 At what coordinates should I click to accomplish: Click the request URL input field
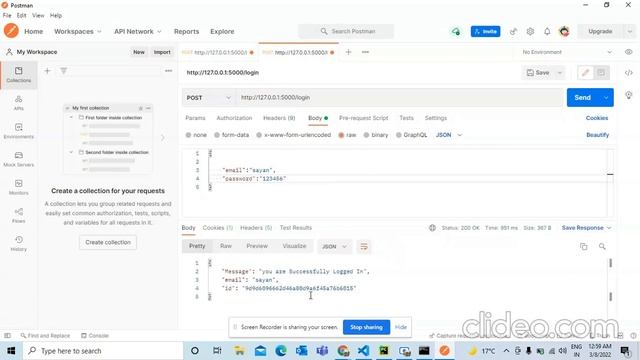tap(400, 98)
